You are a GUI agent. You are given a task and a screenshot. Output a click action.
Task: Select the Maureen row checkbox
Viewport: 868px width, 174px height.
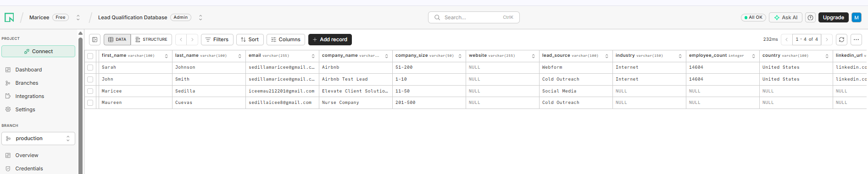tap(90, 103)
